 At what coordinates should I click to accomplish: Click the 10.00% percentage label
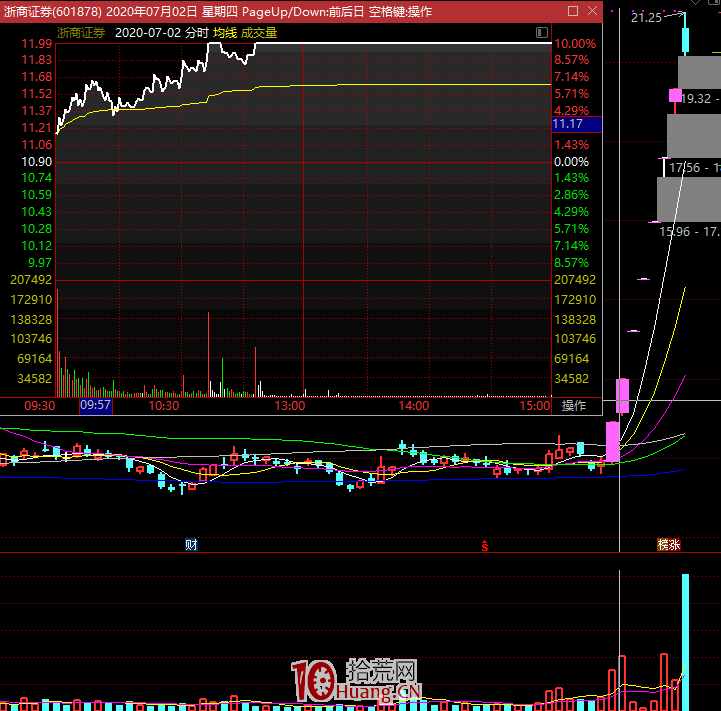575,44
